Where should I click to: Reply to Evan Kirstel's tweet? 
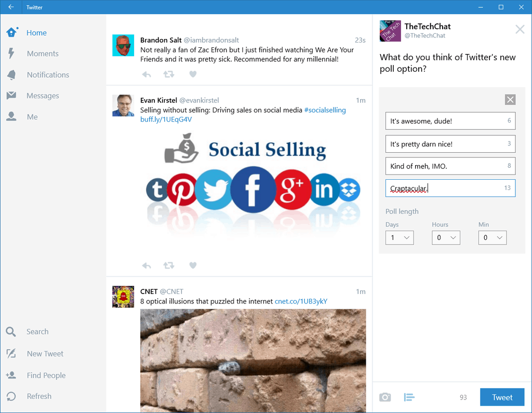146,265
